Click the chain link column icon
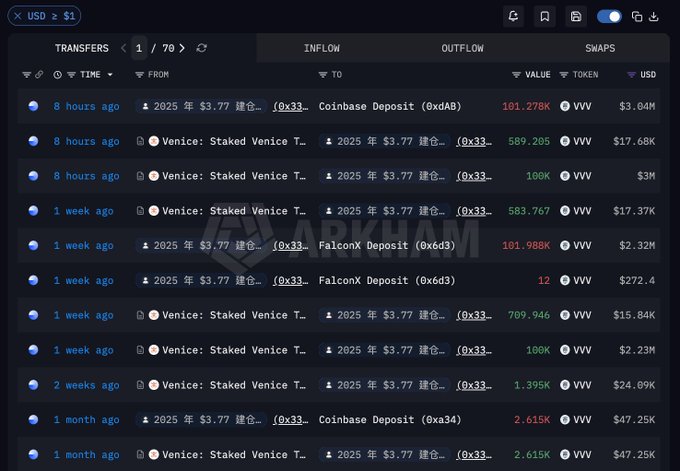 click(39, 75)
